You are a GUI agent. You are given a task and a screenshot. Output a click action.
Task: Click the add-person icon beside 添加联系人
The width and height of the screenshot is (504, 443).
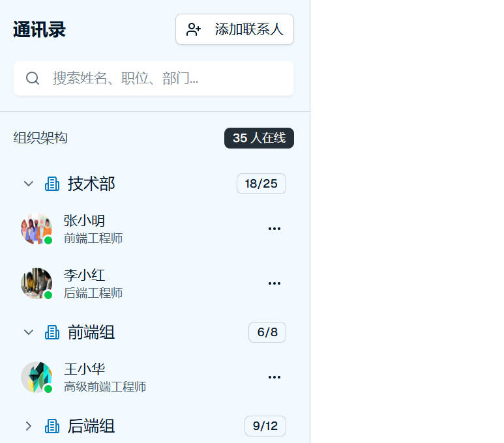click(194, 29)
